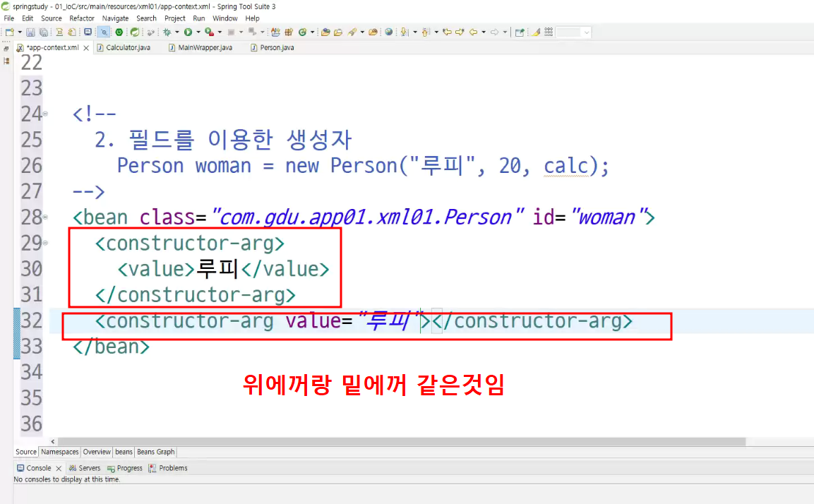Expand the Search flashlight dropdown arrow
This screenshot has width=814, height=504.
362,32
